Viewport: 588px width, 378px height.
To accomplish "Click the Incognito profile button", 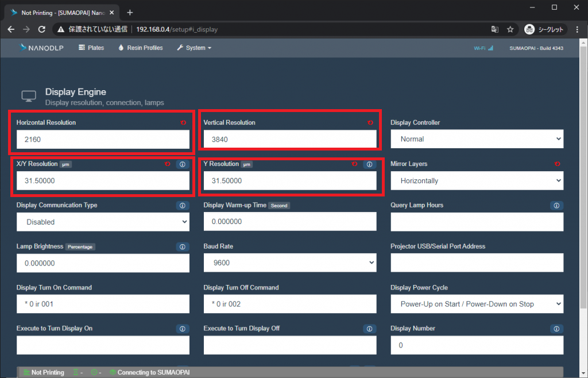I will click(x=546, y=29).
